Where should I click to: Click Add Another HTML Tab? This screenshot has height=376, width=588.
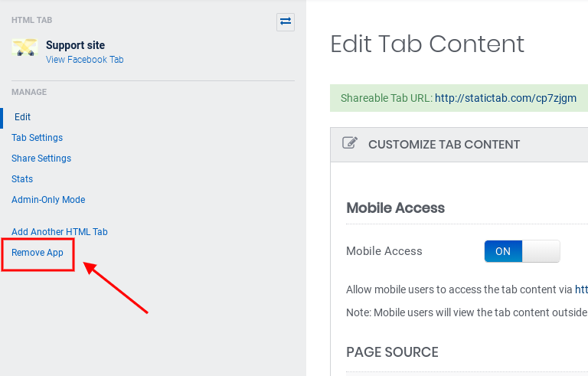pyautogui.click(x=60, y=232)
